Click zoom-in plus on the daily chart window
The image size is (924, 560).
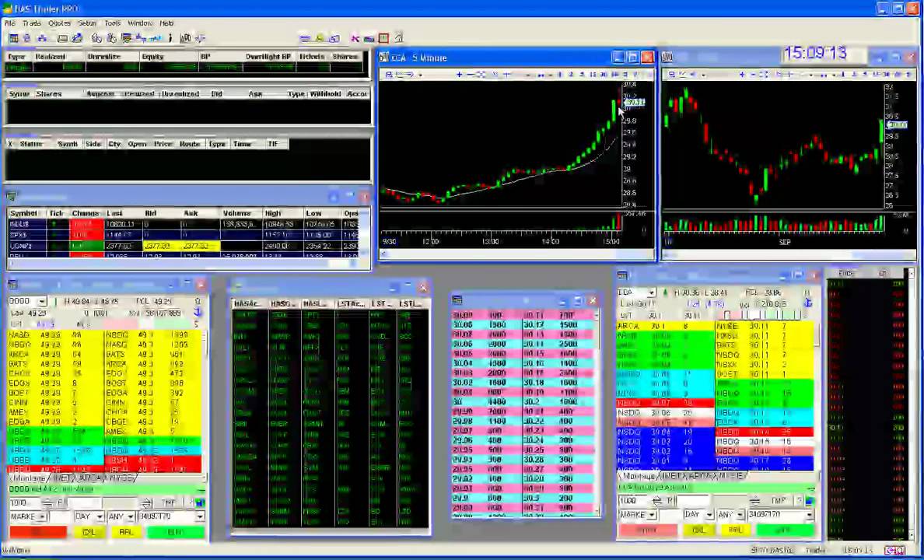coord(742,74)
